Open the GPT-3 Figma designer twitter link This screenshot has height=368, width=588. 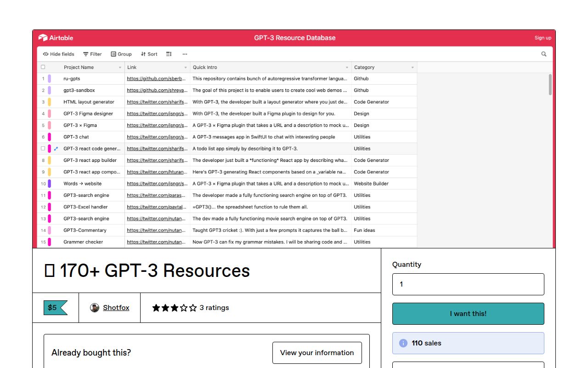[x=157, y=114]
